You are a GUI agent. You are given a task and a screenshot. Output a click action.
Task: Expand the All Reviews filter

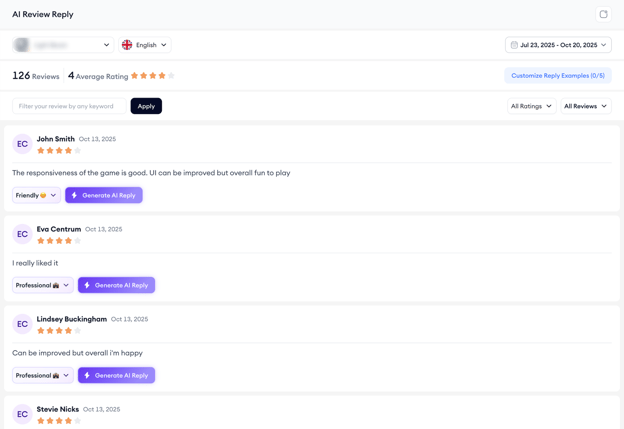point(585,106)
